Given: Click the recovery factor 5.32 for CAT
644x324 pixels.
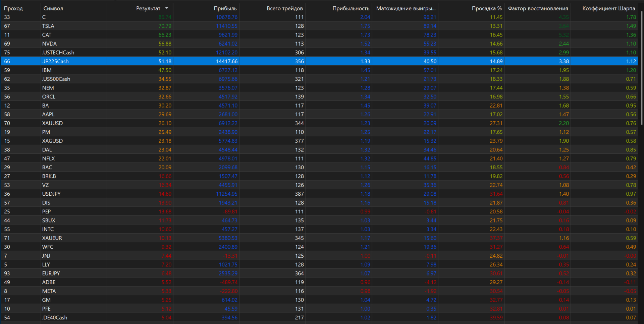Looking at the screenshot, I should click(564, 35).
